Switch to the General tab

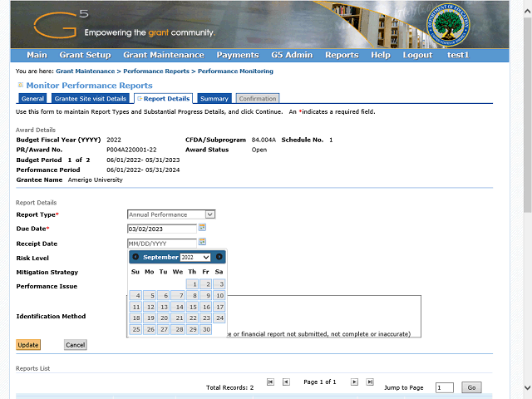[x=32, y=98]
